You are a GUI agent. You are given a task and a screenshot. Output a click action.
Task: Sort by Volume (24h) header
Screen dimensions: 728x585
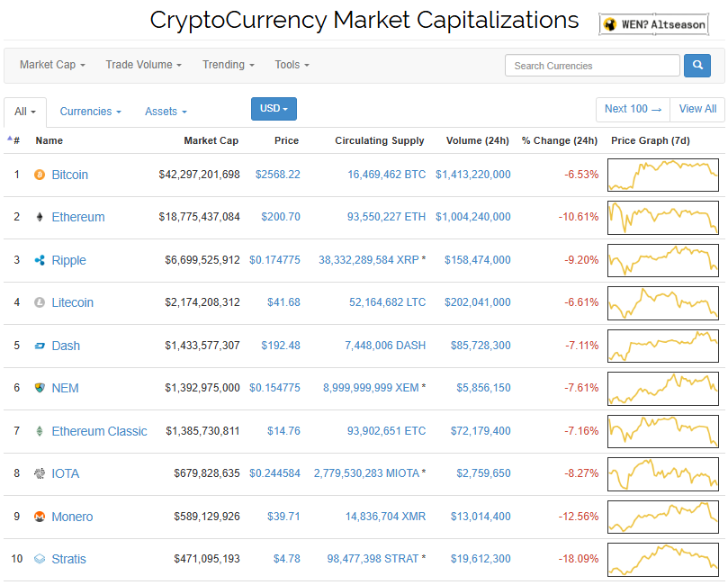coord(477,140)
